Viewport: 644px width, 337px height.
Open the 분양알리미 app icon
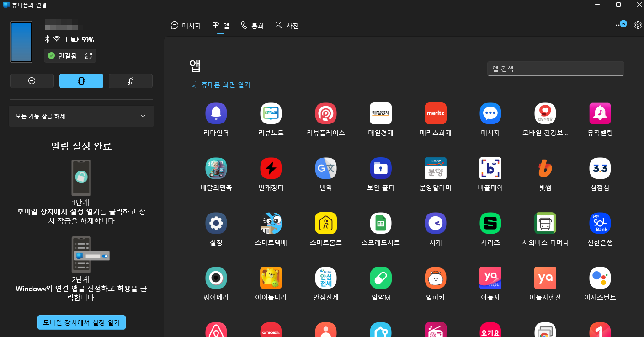click(x=436, y=168)
